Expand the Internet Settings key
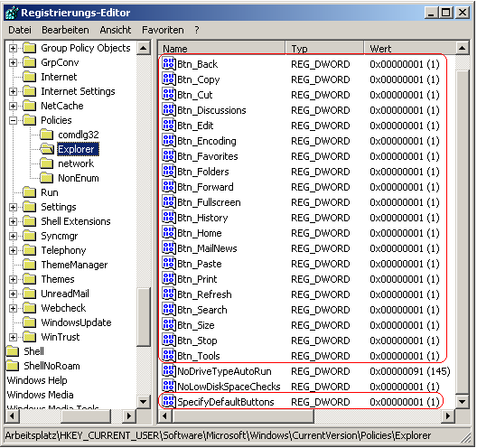 click(x=13, y=91)
